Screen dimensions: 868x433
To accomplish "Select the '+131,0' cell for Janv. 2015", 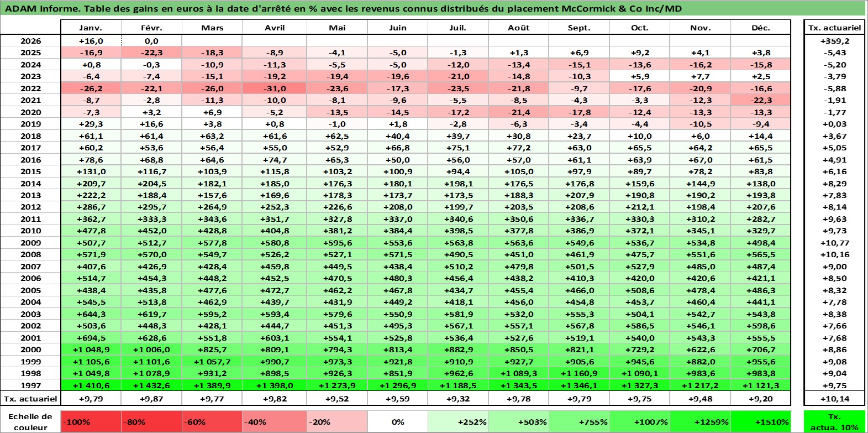I will click(x=91, y=171).
